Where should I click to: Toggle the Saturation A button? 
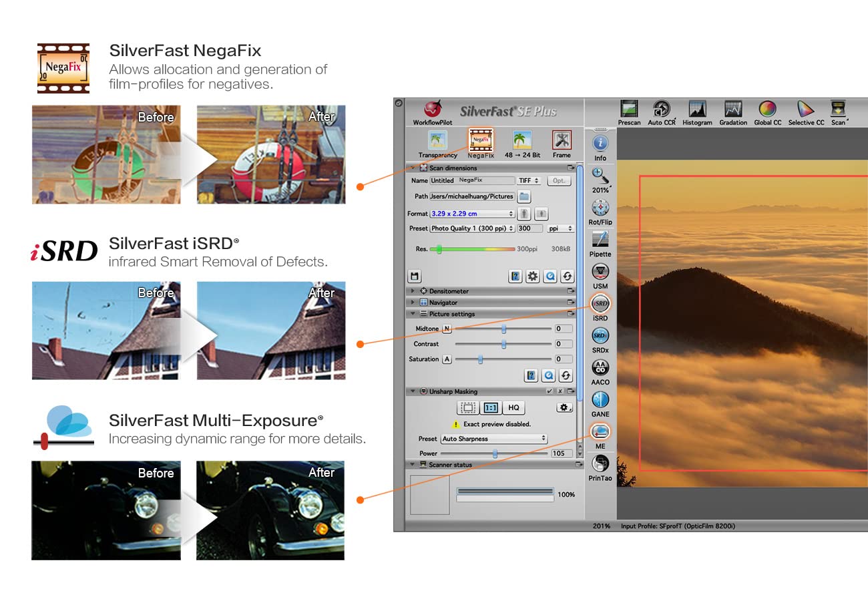447,359
